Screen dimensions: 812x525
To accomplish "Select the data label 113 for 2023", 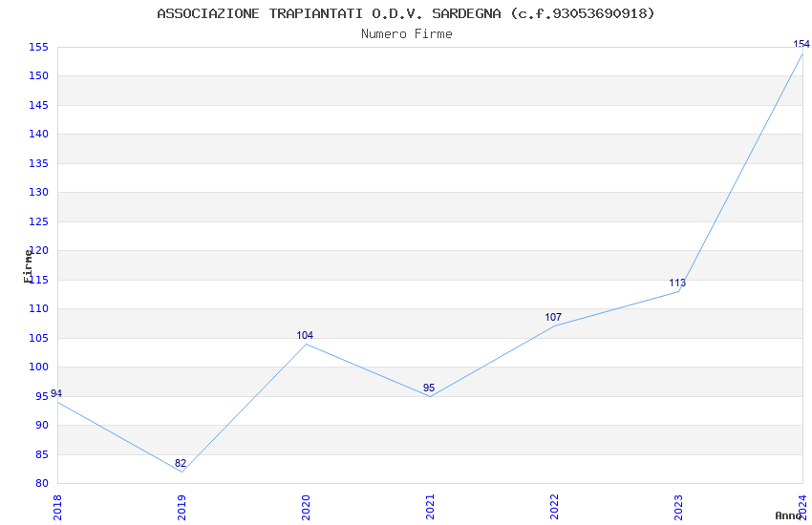I will 677,283.
